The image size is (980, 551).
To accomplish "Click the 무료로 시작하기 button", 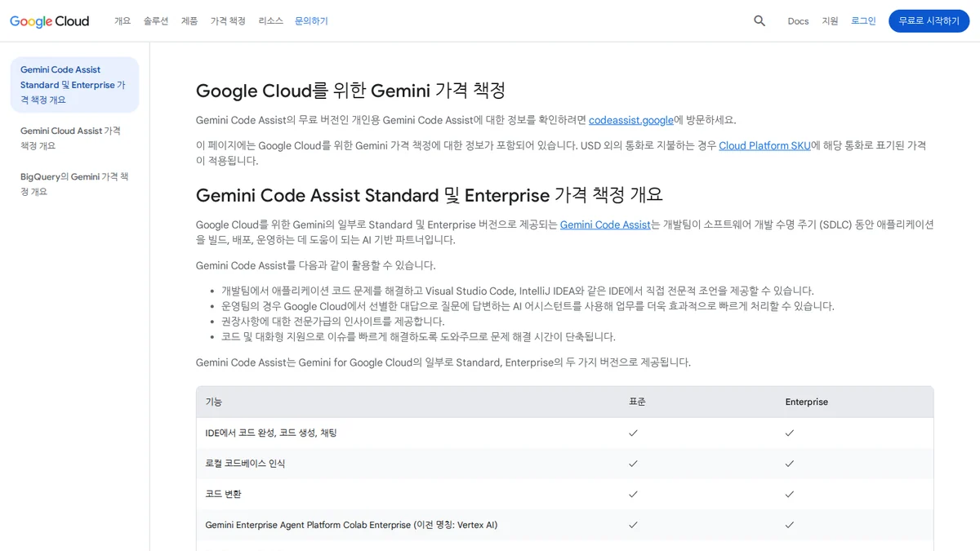I will [929, 21].
